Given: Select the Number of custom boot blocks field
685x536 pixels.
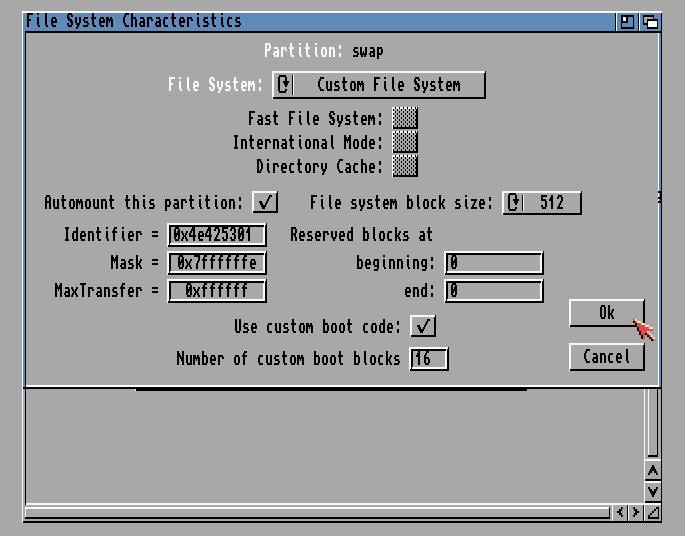Looking at the screenshot, I should tap(428, 358).
